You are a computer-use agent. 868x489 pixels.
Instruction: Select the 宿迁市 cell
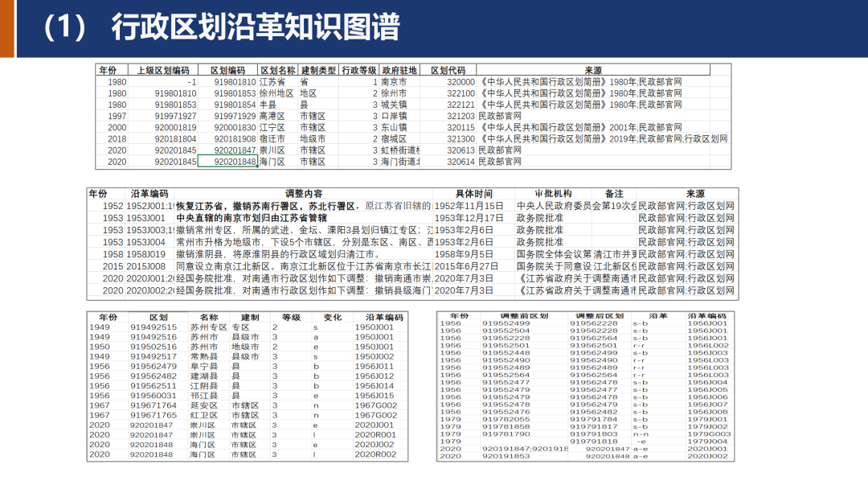[272, 139]
